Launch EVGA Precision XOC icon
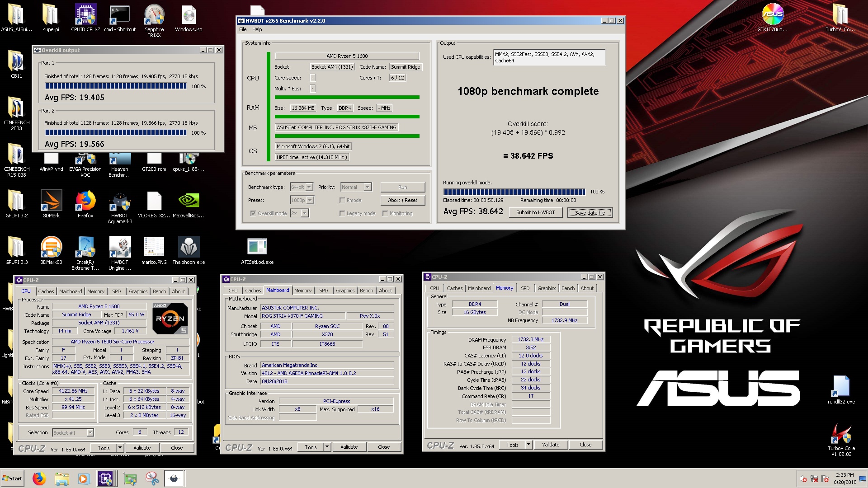The width and height of the screenshot is (868, 488). [85, 165]
